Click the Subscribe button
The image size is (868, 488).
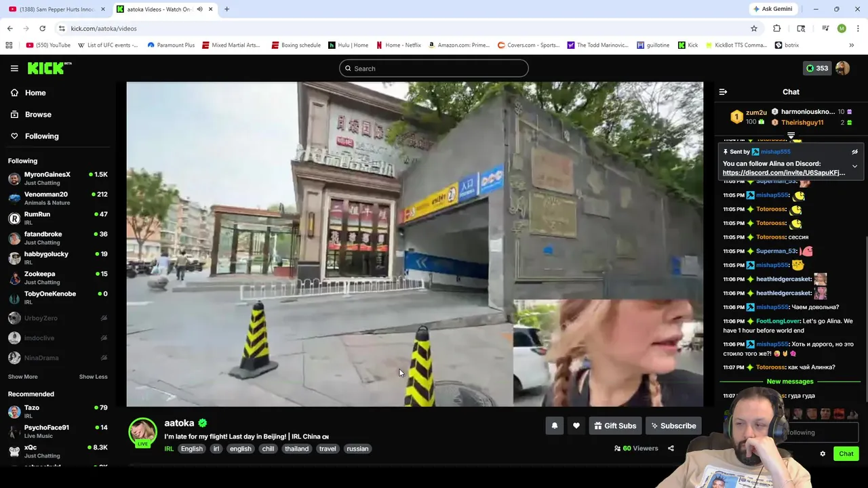click(673, 426)
